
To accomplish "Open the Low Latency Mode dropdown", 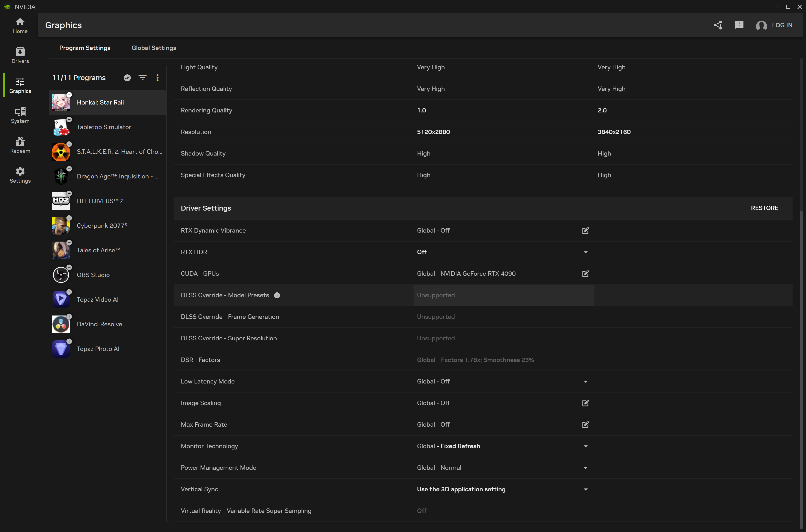I will 585,382.
